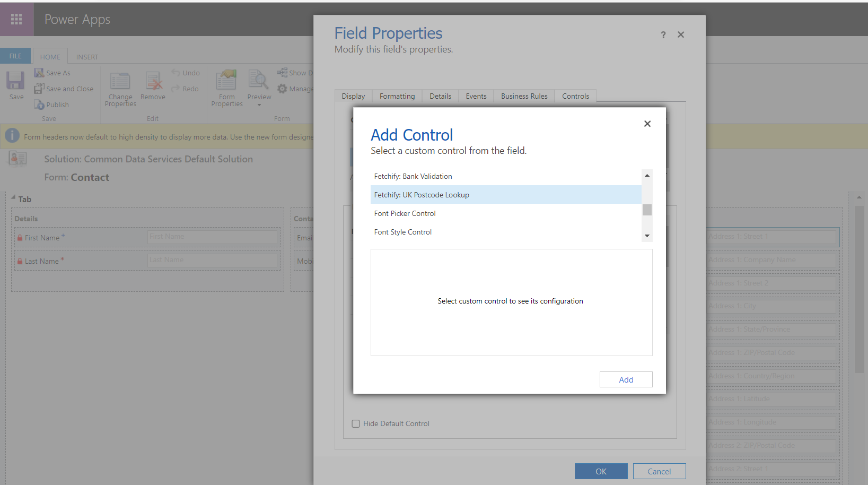Click the Add button in Add Control
The width and height of the screenshot is (868, 485).
(626, 379)
